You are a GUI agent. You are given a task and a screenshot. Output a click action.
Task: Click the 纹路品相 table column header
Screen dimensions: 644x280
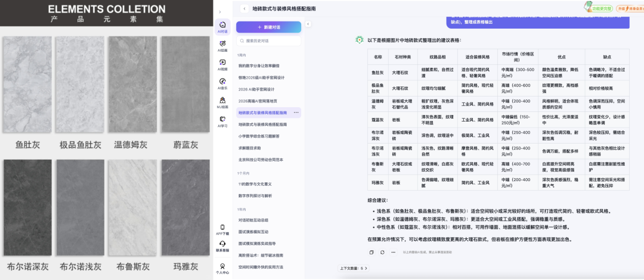point(437,57)
